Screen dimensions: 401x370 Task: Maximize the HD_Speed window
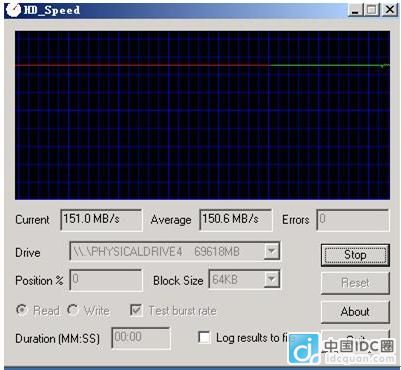pos(372,10)
